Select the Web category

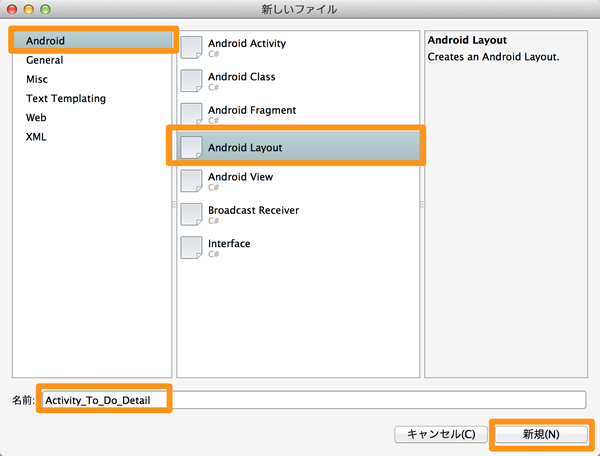tap(36, 117)
